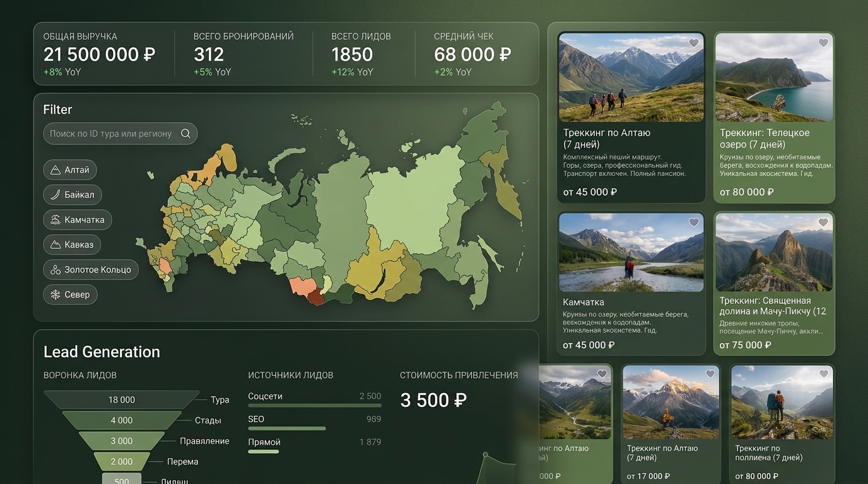Focus the tour ID or region search field
The height and width of the screenshot is (484, 868).
coord(120,134)
